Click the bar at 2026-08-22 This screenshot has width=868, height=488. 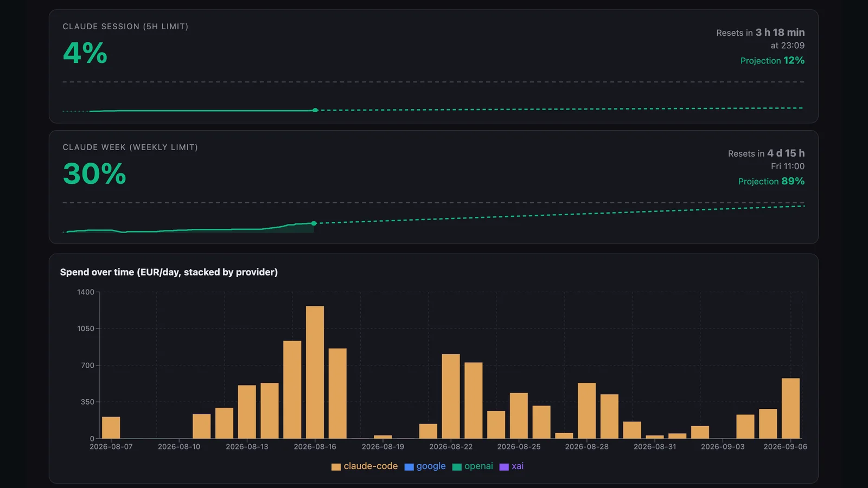click(451, 396)
